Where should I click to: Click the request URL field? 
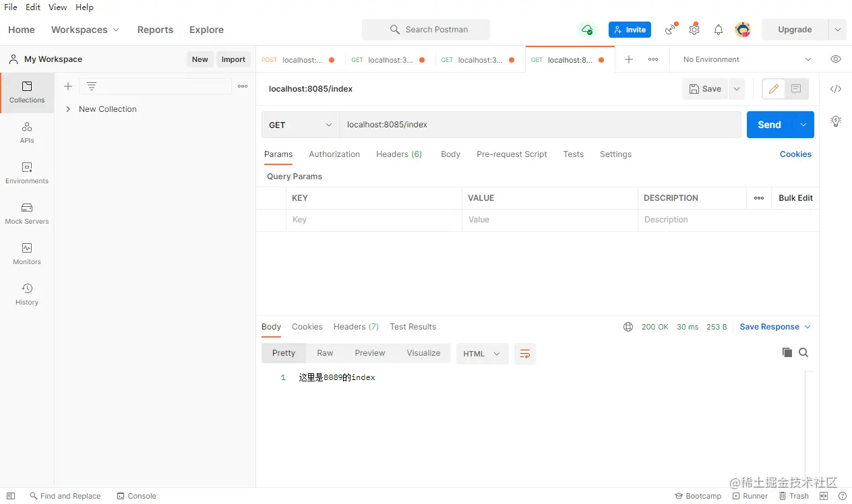(x=540, y=125)
